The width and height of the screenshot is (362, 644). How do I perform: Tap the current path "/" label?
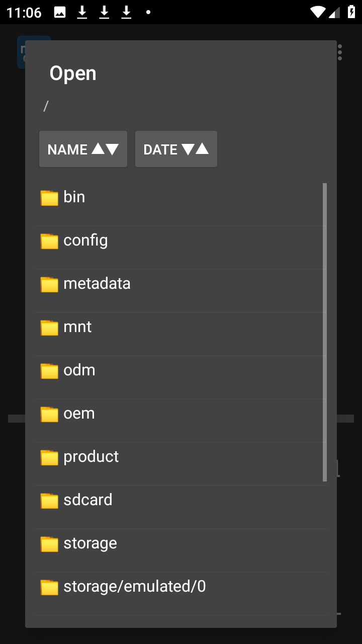coord(46,106)
